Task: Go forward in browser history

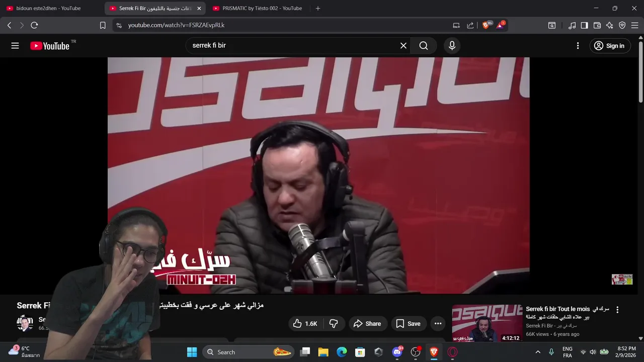Action: pyautogui.click(x=22, y=25)
